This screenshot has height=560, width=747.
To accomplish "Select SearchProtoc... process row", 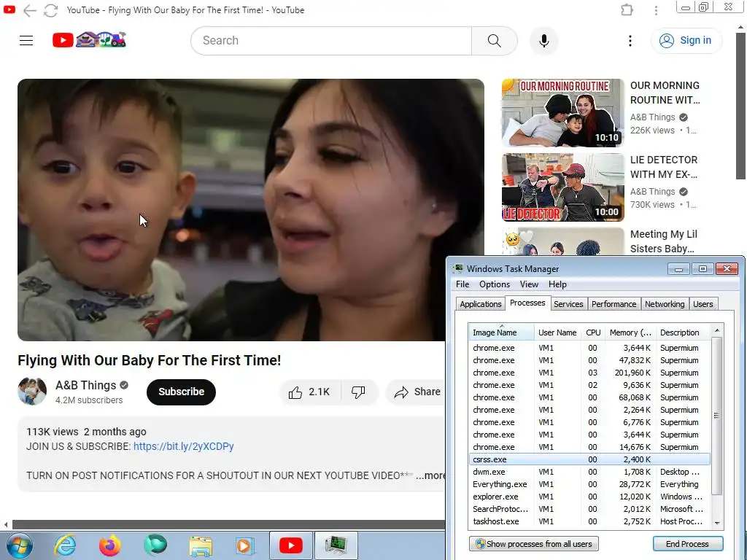I will [589, 509].
